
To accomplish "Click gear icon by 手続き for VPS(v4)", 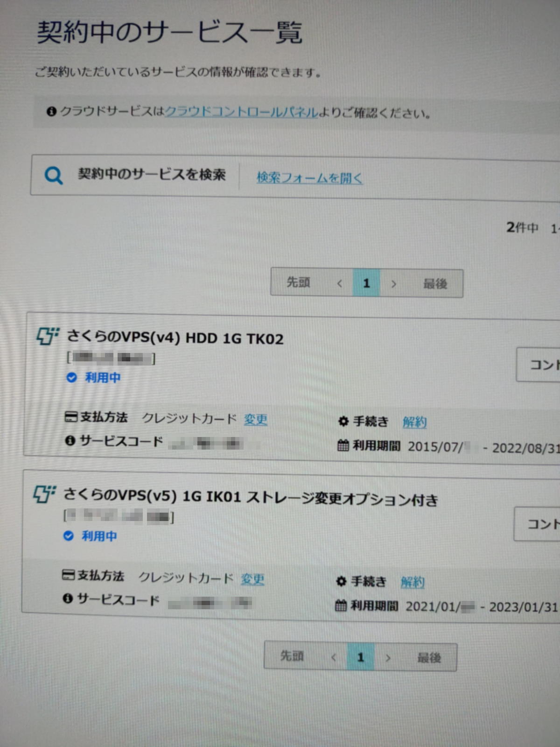I will pyautogui.click(x=343, y=421).
